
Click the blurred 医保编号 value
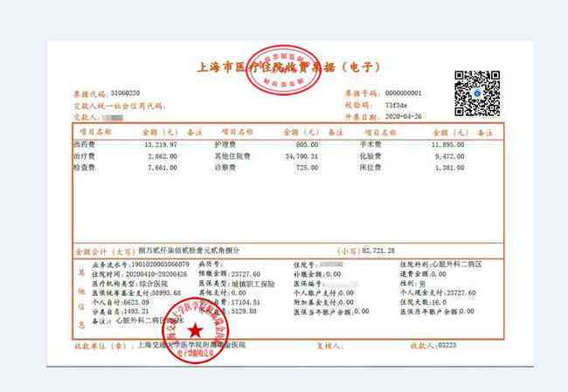coord(341,284)
